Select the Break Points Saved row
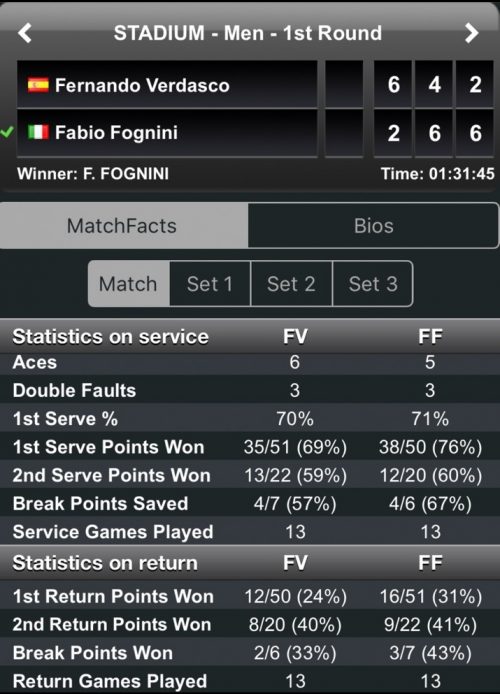Screen dimensions: 500x694 point(250,504)
